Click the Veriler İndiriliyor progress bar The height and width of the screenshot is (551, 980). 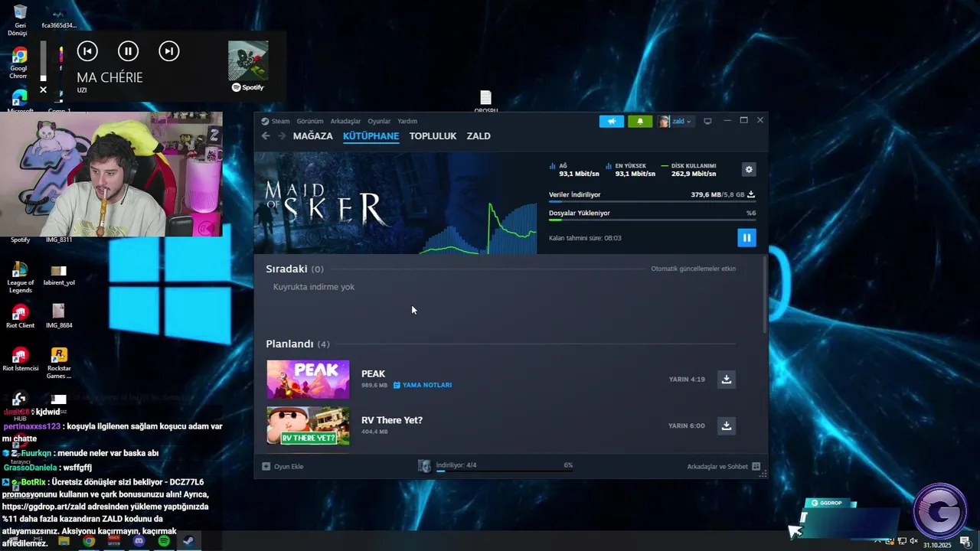click(652, 202)
